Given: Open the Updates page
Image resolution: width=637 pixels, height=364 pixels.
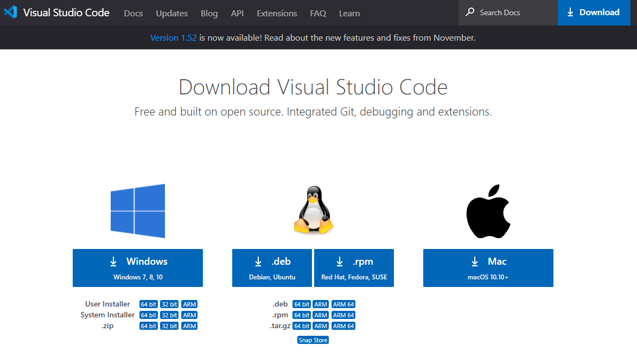Looking at the screenshot, I should (x=172, y=14).
